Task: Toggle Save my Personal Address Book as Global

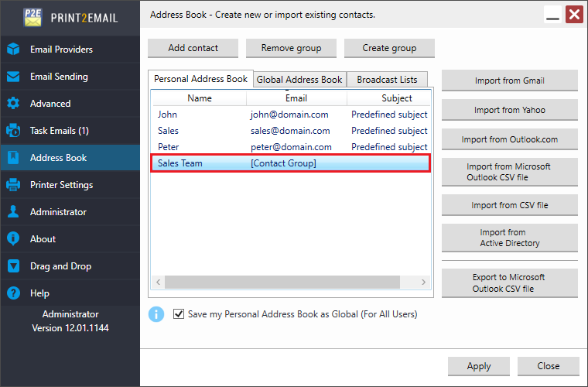Action: coord(179,314)
